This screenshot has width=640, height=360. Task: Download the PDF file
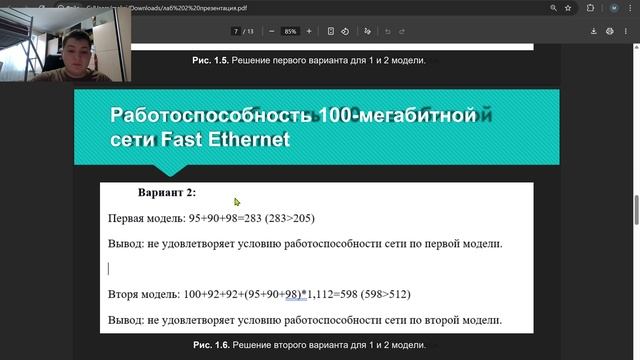click(x=594, y=31)
